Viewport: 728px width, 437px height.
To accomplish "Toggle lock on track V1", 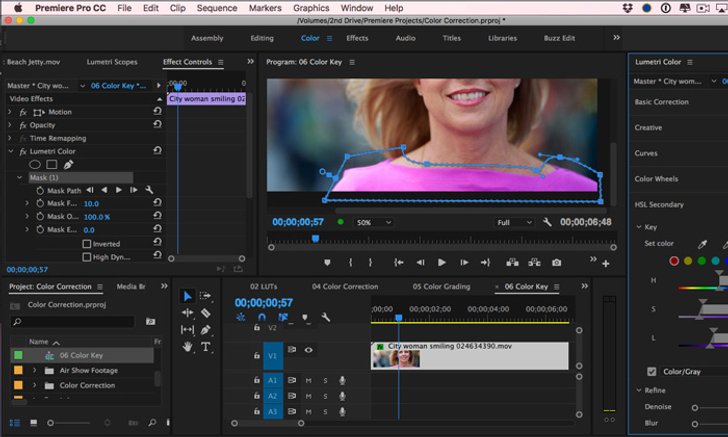I will 257,356.
